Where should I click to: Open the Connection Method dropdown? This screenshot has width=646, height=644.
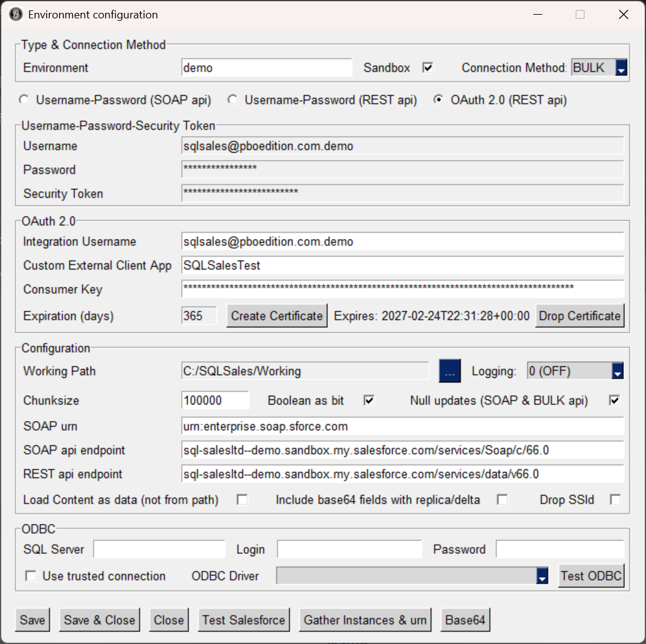coord(621,68)
